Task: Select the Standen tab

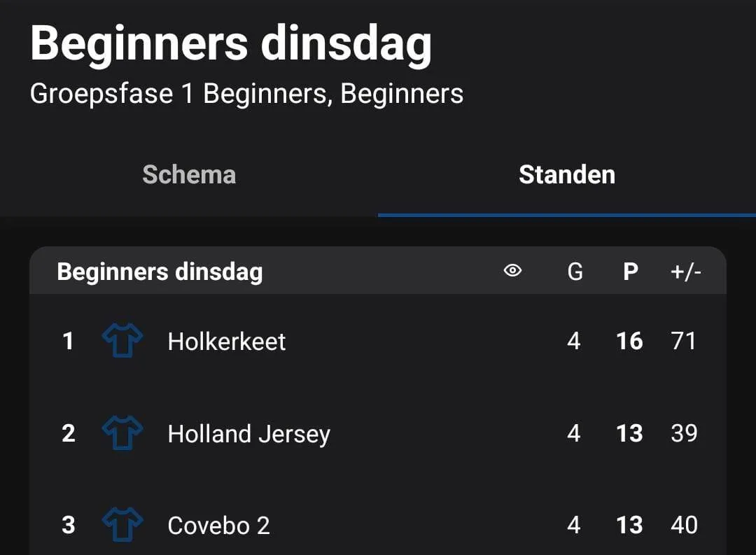Action: click(566, 174)
